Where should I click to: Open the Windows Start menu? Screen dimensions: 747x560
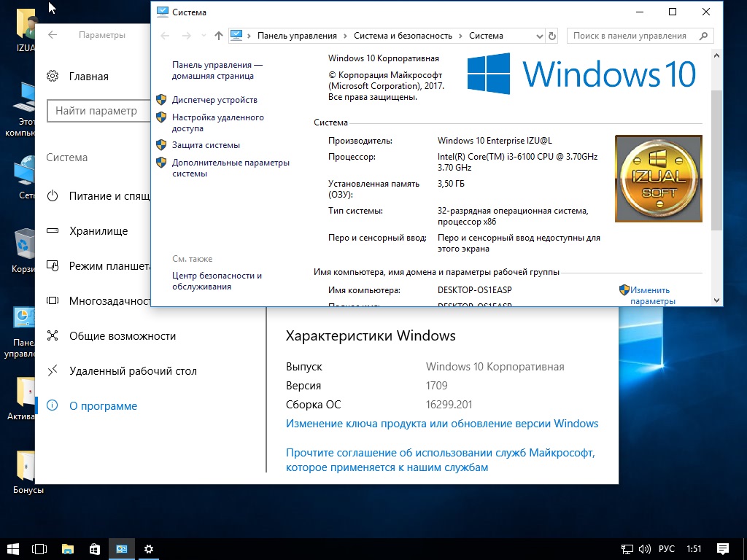(x=13, y=549)
